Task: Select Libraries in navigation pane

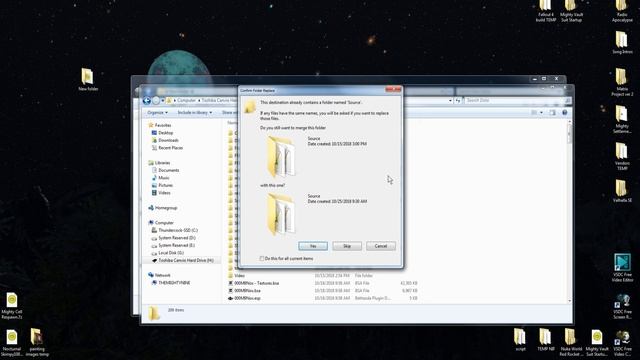Action: 162,163
